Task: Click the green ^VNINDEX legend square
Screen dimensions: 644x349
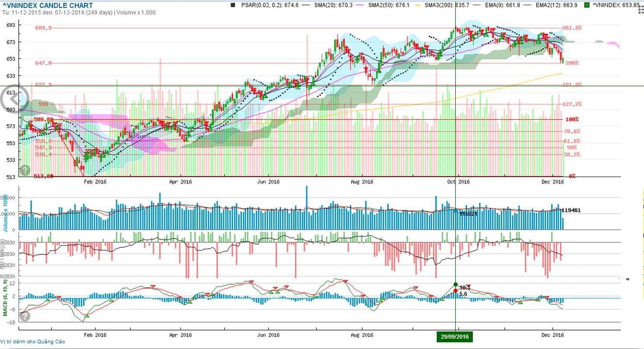Action: point(588,5)
